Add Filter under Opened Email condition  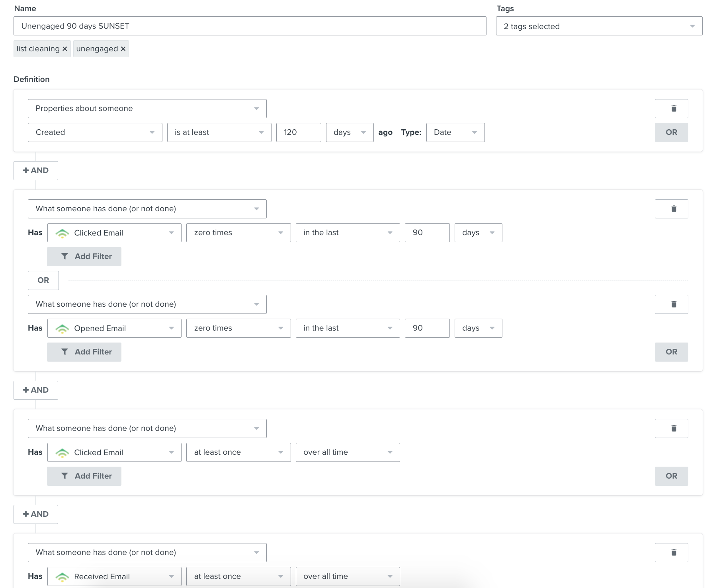tap(84, 352)
